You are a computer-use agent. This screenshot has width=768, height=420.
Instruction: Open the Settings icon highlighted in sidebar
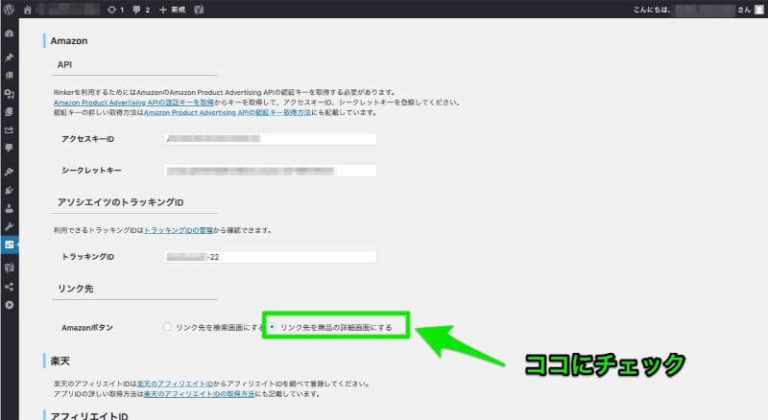[9, 244]
